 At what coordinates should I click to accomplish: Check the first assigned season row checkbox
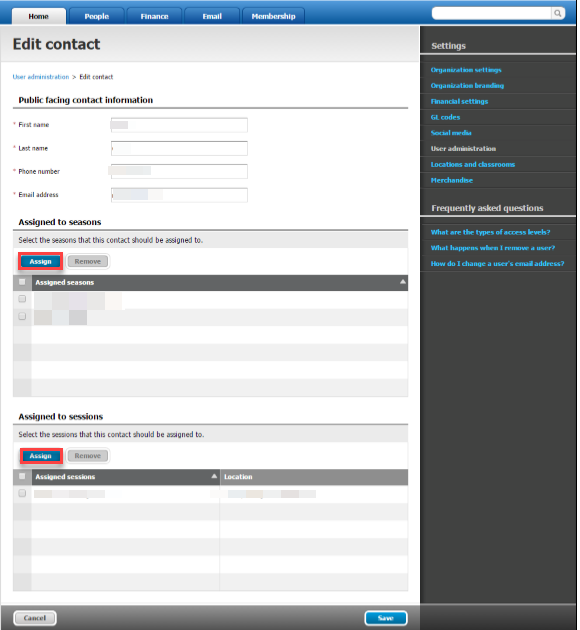click(22, 299)
